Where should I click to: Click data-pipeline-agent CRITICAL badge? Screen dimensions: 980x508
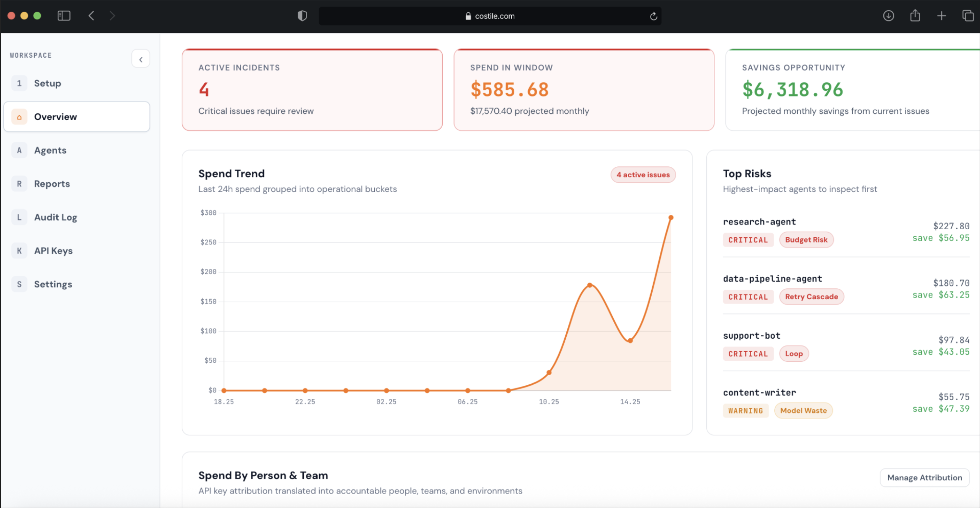[748, 297]
